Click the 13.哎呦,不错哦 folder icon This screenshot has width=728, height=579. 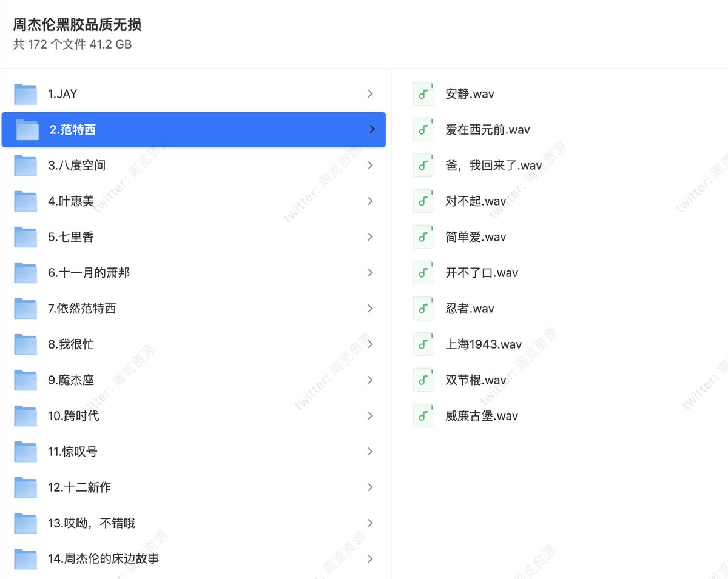point(25,523)
